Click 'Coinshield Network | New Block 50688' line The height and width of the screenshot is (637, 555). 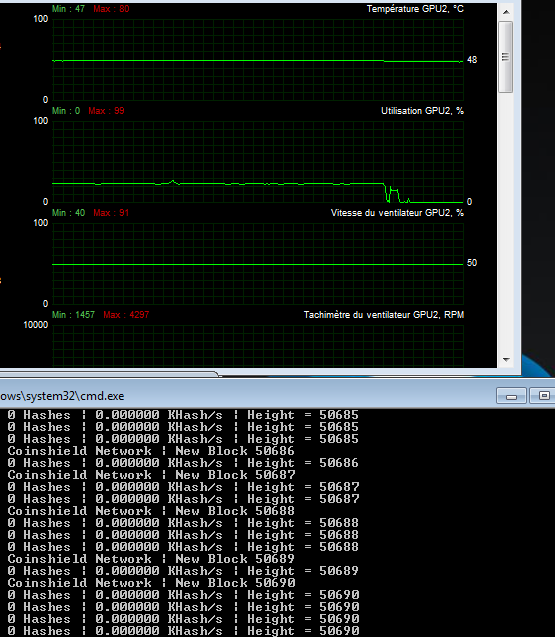tap(151, 511)
